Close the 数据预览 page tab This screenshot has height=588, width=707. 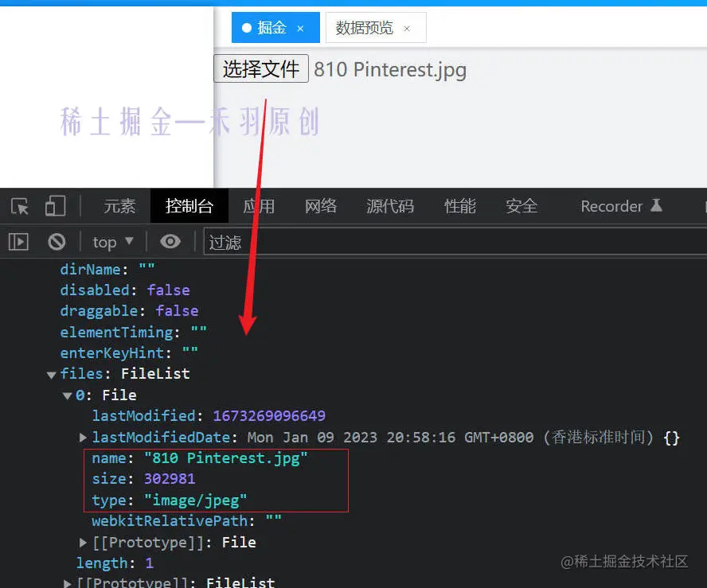[407, 29]
